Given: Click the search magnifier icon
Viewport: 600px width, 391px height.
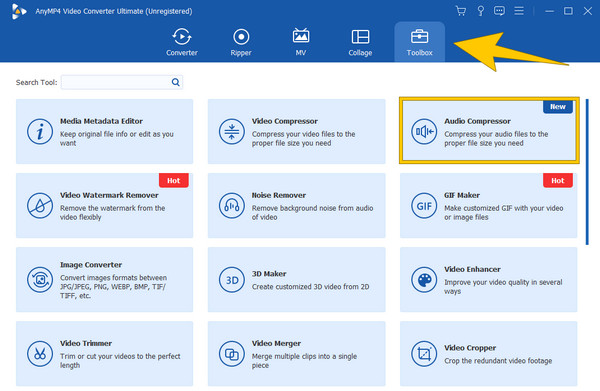Looking at the screenshot, I should (176, 82).
